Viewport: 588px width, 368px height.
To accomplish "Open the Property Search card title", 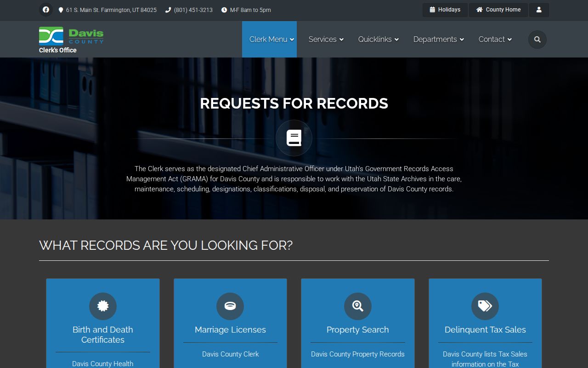I will tap(358, 330).
